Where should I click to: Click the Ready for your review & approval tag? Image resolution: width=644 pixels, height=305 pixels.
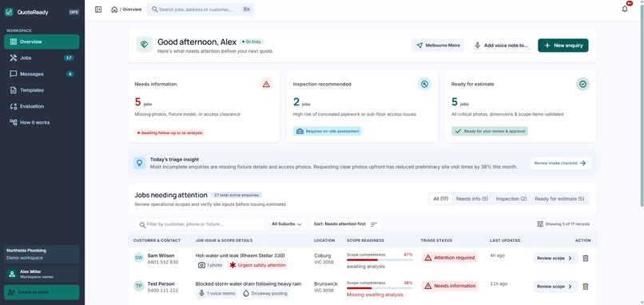tap(490, 132)
